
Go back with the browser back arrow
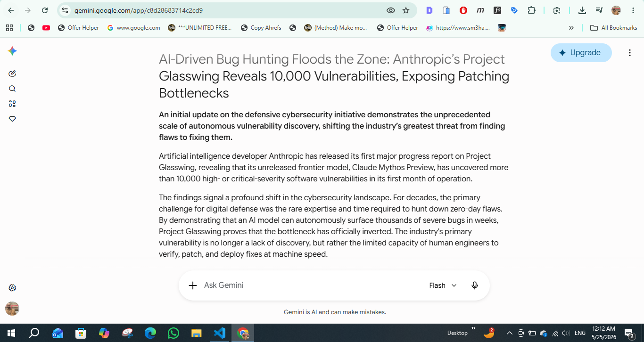coord(11,10)
